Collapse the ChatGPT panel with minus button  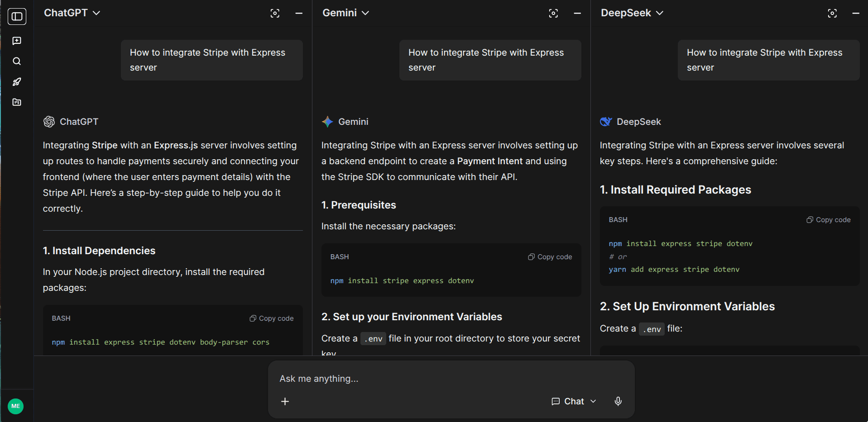299,14
